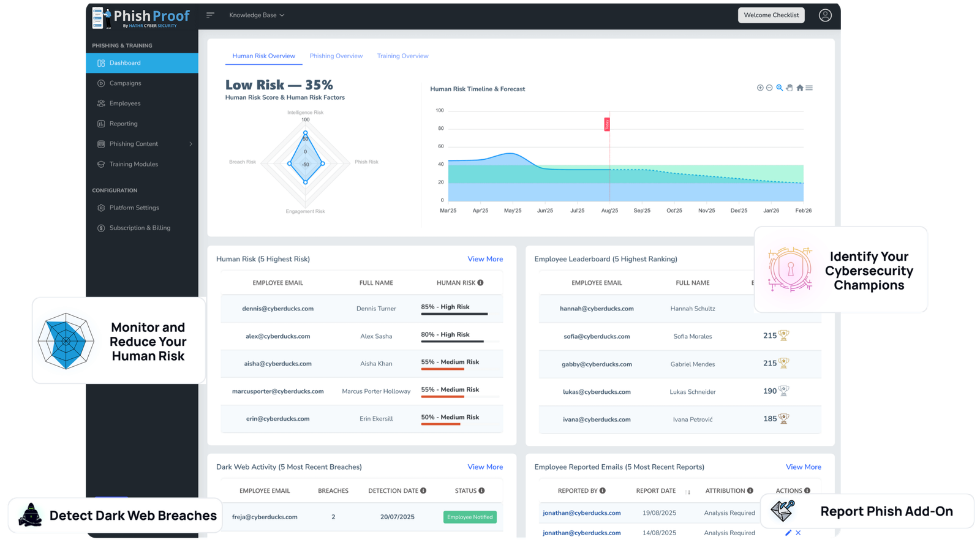
Task: Activate the selection zoom magnifier tool
Action: point(780,88)
